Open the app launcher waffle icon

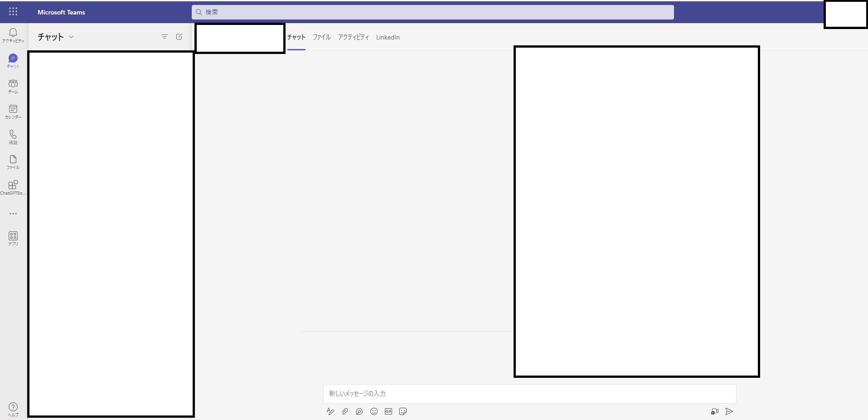13,12
